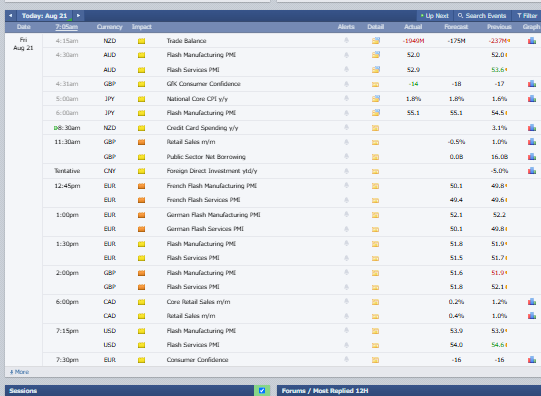
Task: Click the Up Next button
Action: [x=434, y=16]
